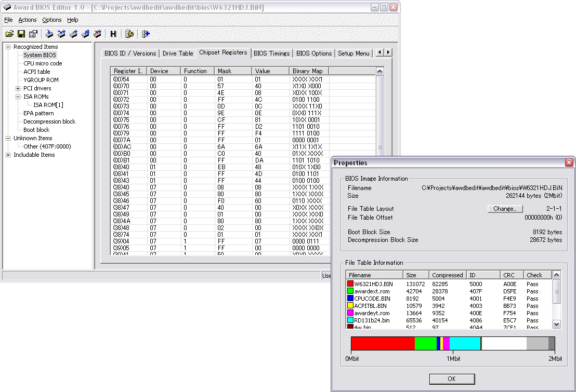The width and height of the screenshot is (576, 392).
Task: Click the red X remove item icon
Action: pos(97,34)
